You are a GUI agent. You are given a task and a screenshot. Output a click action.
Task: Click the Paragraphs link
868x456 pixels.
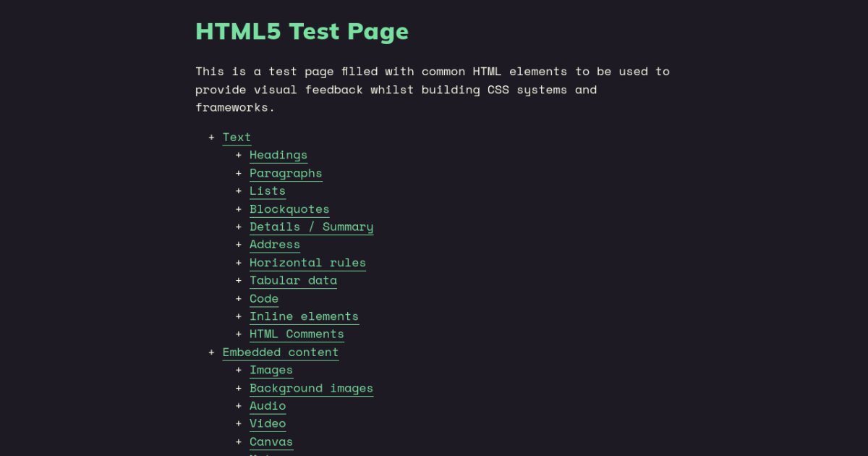tap(286, 173)
